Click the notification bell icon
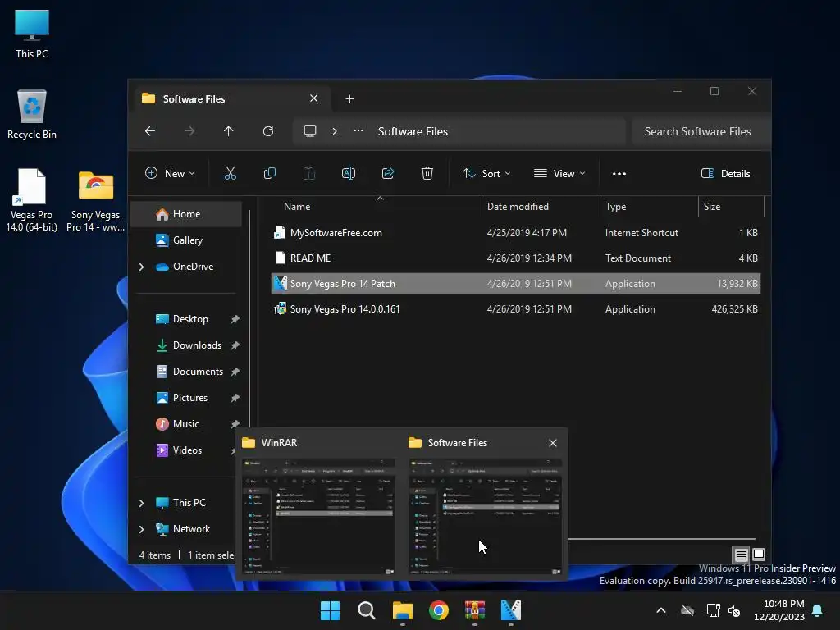 tap(818, 610)
